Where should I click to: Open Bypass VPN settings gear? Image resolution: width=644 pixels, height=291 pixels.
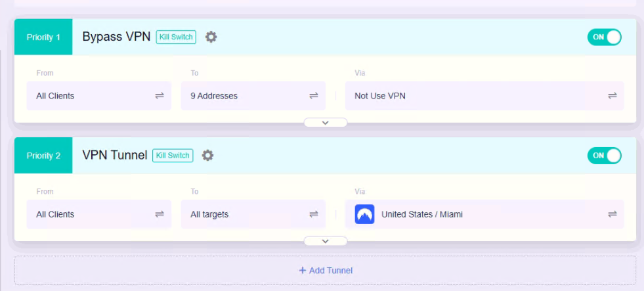tap(211, 37)
